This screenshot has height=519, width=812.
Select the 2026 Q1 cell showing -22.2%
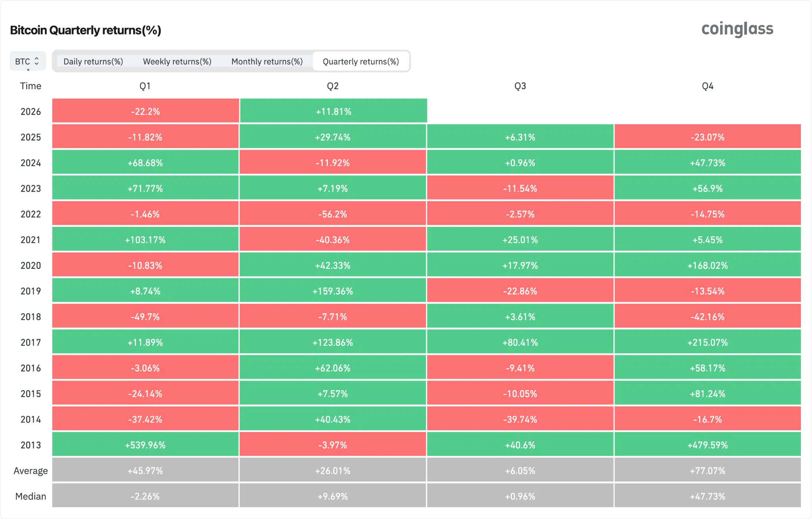[x=145, y=111]
